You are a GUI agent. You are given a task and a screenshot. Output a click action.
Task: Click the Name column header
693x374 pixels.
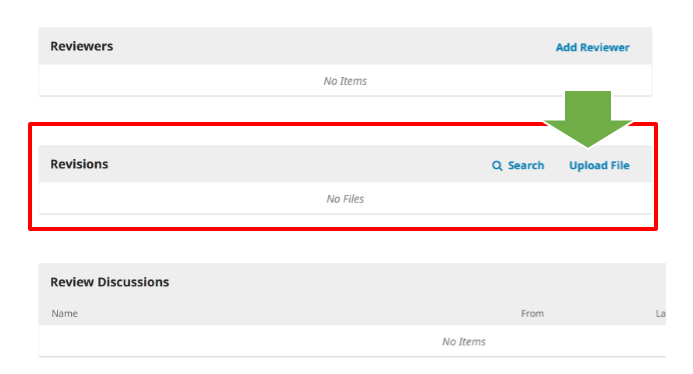pos(65,313)
